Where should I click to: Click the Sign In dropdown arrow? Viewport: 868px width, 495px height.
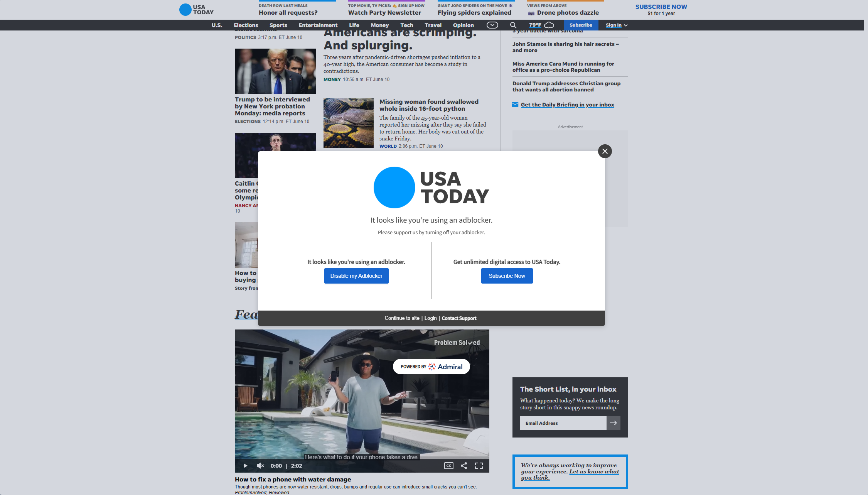click(x=627, y=25)
